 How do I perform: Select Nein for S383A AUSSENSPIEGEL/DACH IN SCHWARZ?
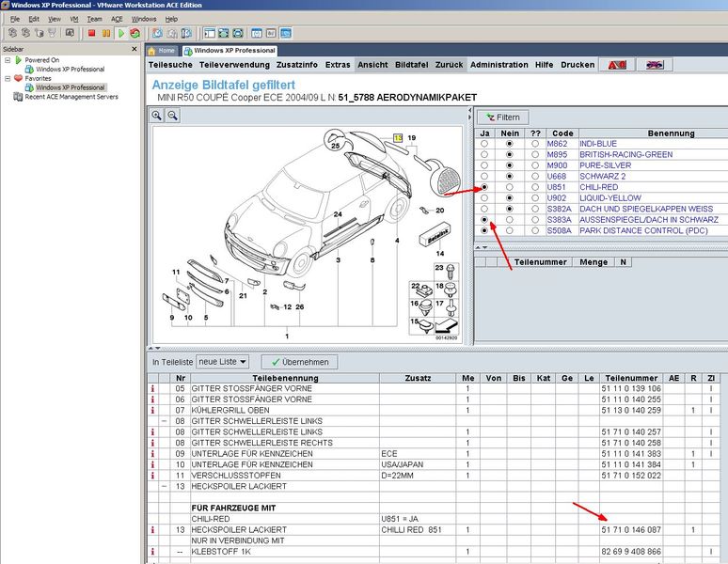pyautogui.click(x=510, y=220)
